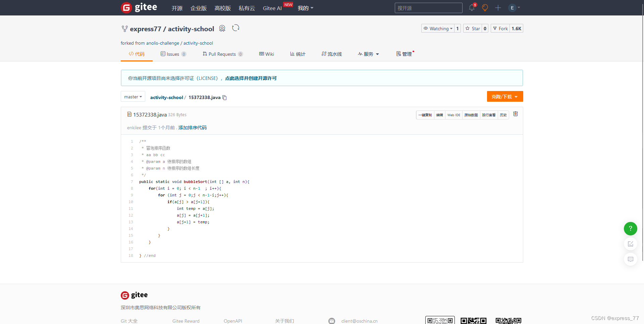The image size is (644, 324).
Task: Click Gitee AI in the top navigation
Action: point(272,8)
